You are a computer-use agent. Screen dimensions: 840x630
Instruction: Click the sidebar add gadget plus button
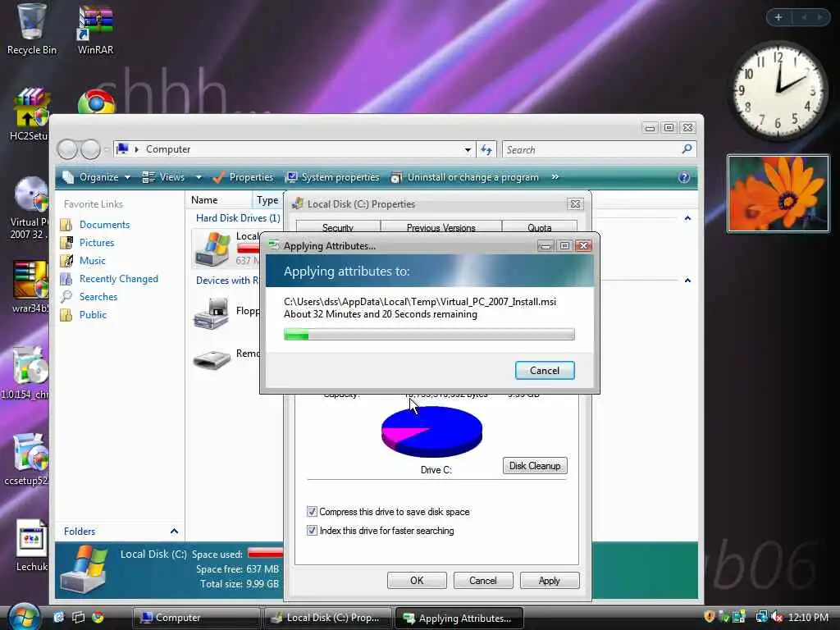(x=778, y=18)
